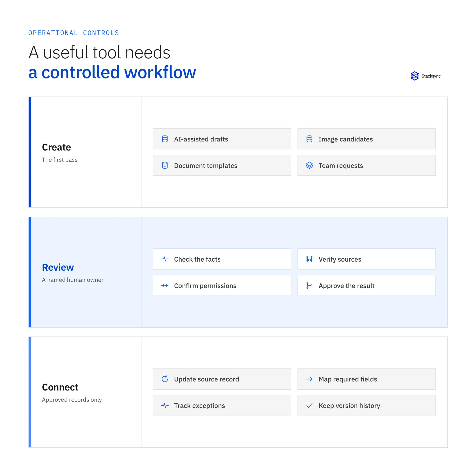Click the Connect section heading

tap(60, 387)
